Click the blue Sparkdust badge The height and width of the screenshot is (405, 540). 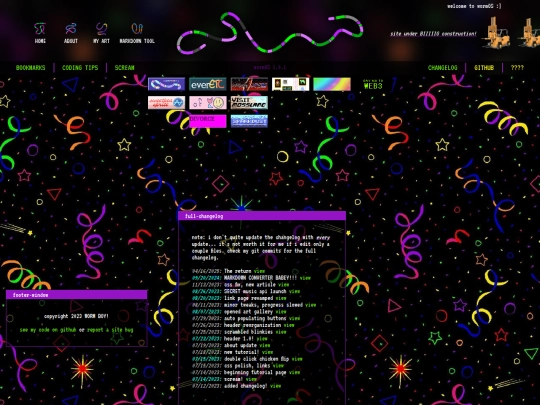coord(249,121)
